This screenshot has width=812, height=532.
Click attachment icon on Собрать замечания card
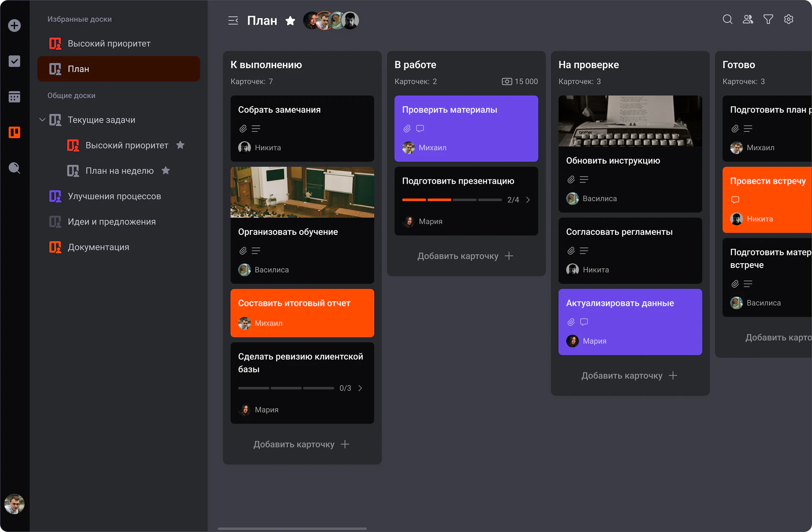243,129
